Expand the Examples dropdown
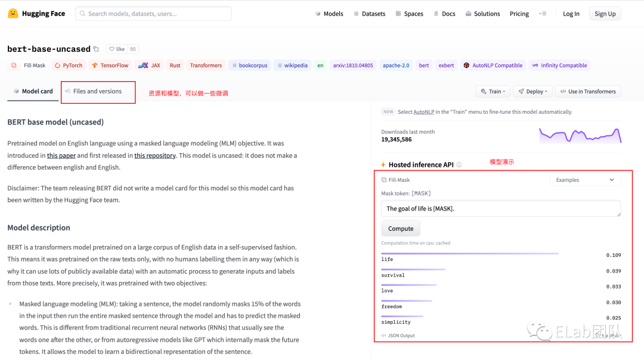This screenshot has width=644, height=360. 585,180
